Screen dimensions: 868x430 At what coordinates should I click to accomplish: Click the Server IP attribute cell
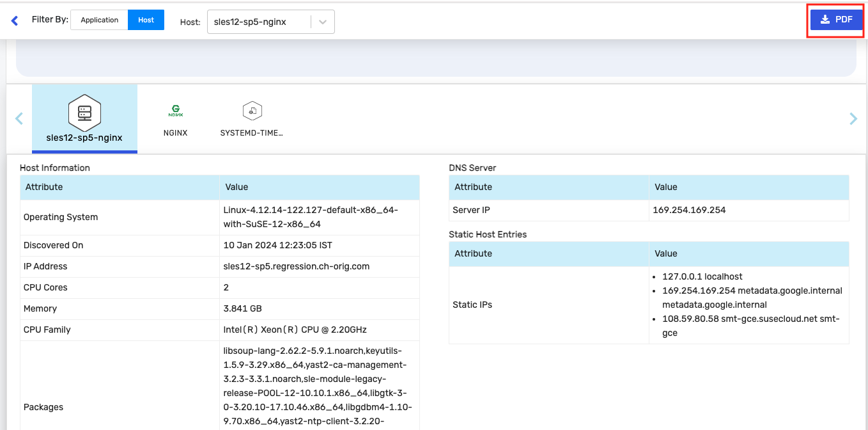pyautogui.click(x=549, y=210)
